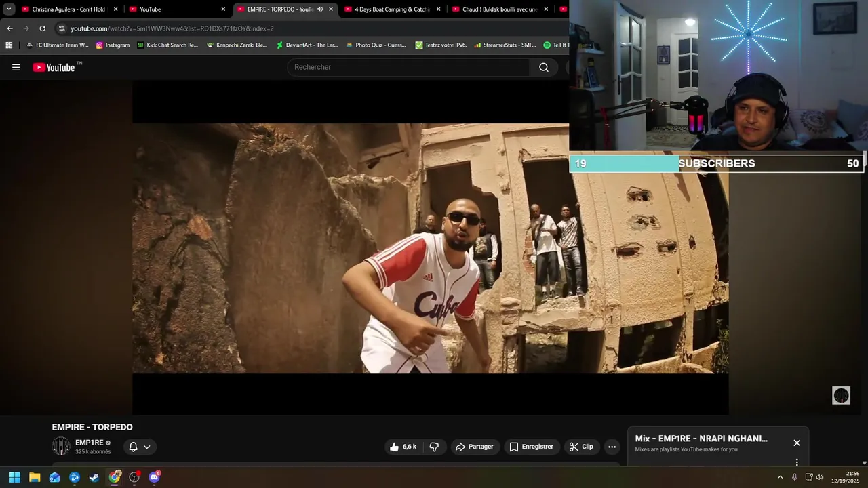Image resolution: width=868 pixels, height=488 pixels.
Task: Go back in browser history
Action: pos(9,28)
